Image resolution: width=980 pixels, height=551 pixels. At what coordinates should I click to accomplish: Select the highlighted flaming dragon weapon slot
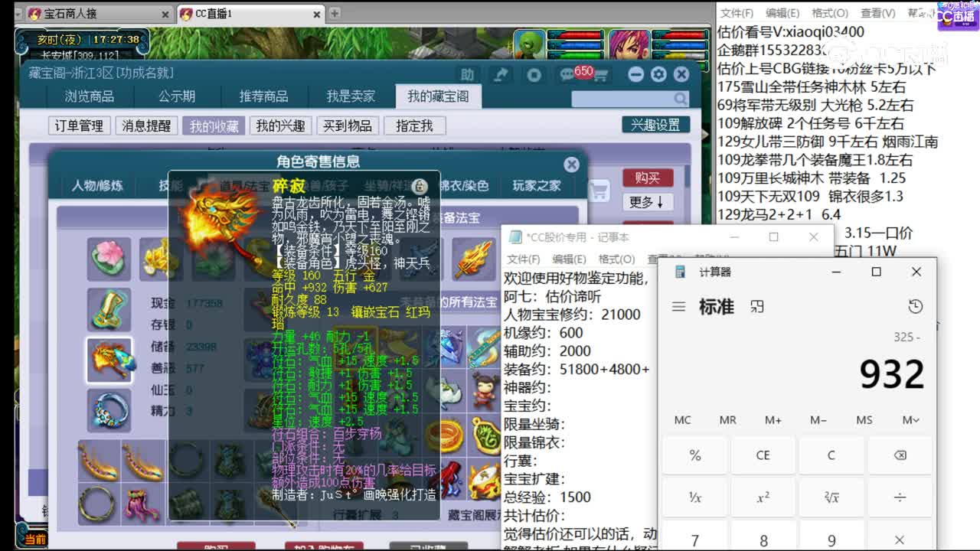(109, 360)
